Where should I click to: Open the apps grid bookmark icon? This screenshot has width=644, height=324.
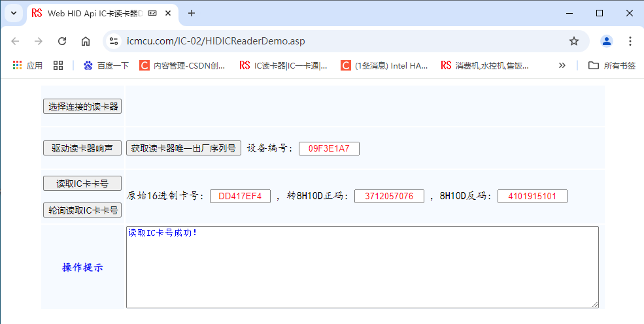coord(58,65)
